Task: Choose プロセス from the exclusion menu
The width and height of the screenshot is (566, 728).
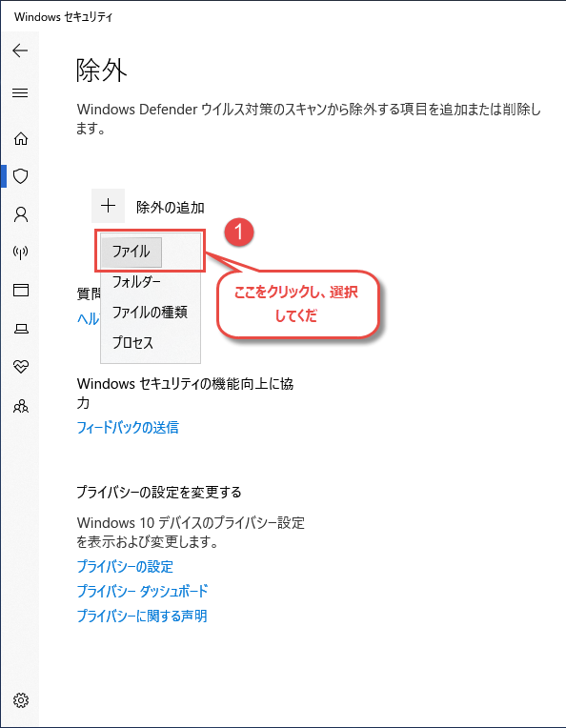Action: coord(132,343)
